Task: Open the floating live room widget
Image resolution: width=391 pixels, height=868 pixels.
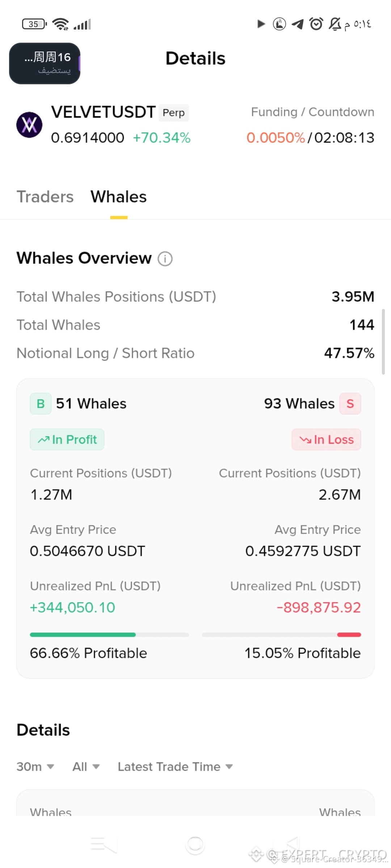Action: tap(45, 63)
